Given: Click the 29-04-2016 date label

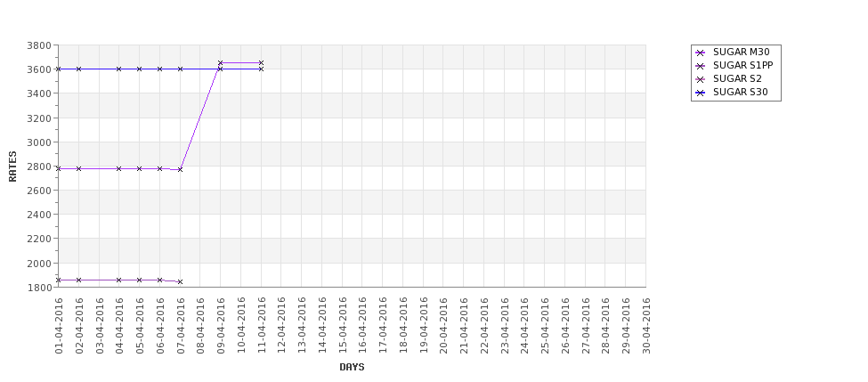Looking at the screenshot, I should pyautogui.click(x=626, y=326).
